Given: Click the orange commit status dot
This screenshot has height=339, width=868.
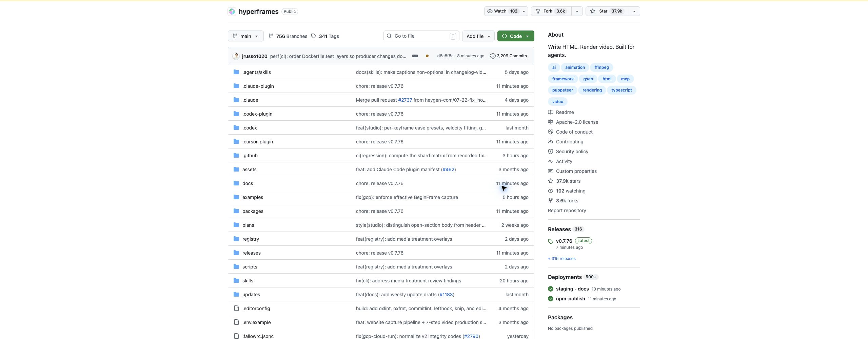Looking at the screenshot, I should [427, 56].
